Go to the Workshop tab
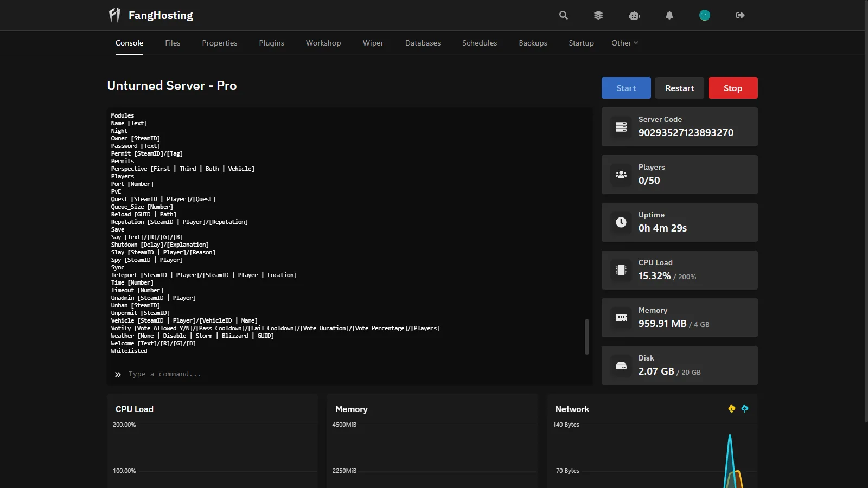Screen dimensions: 868x488 coord(323,43)
